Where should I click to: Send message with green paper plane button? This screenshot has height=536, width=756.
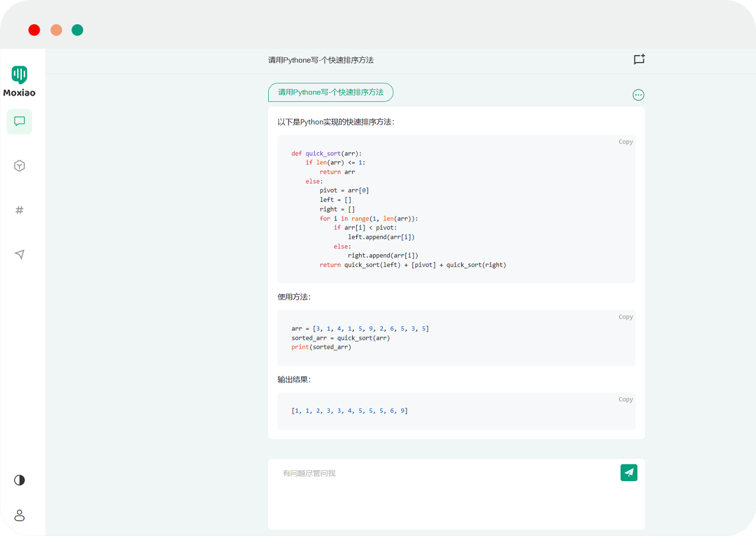[629, 472]
